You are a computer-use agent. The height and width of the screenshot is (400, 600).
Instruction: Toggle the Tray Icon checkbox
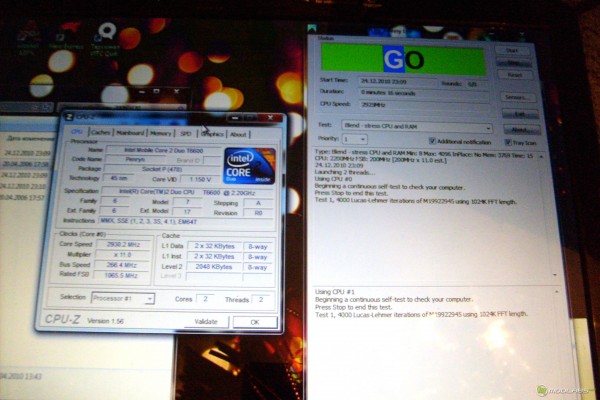click(508, 142)
